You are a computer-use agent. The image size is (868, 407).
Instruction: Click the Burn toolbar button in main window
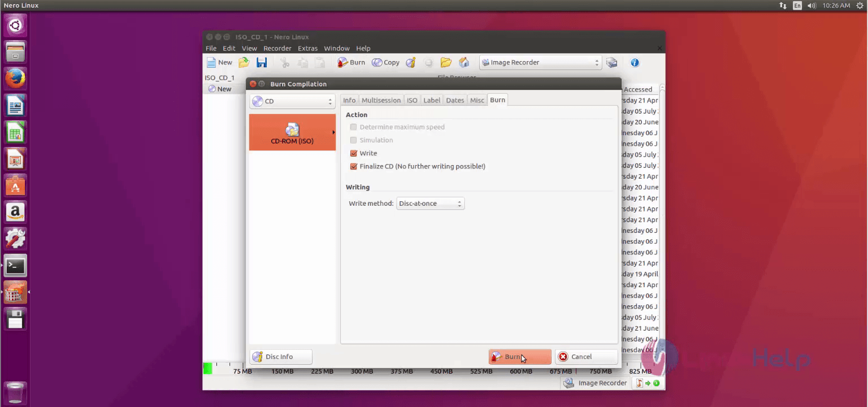pos(351,63)
